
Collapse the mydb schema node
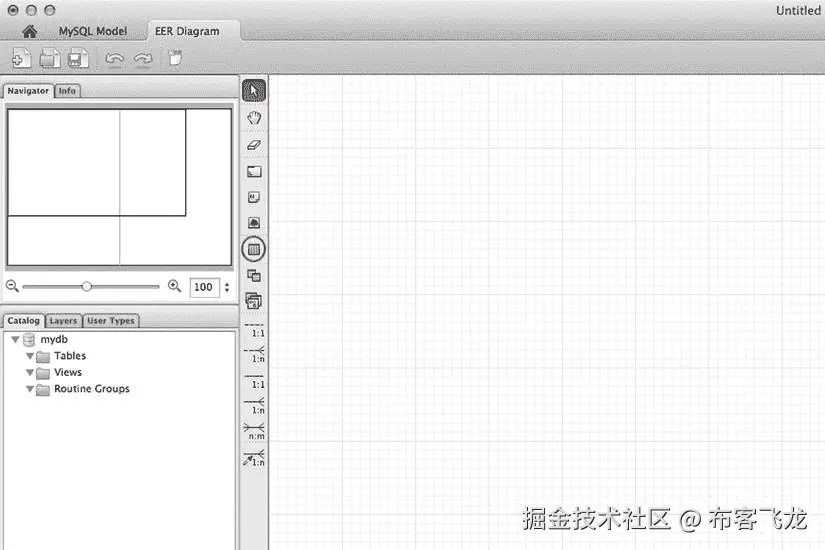click(x=15, y=339)
